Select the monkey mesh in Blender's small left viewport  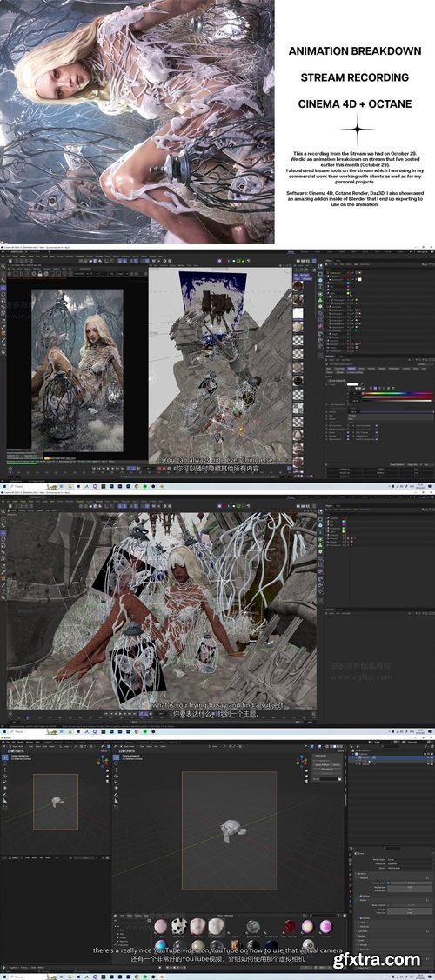56,801
